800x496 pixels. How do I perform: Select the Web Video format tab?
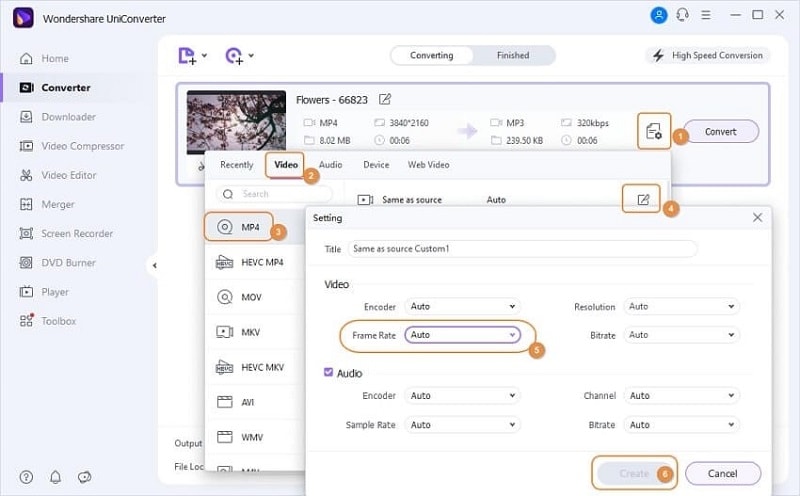(x=429, y=165)
